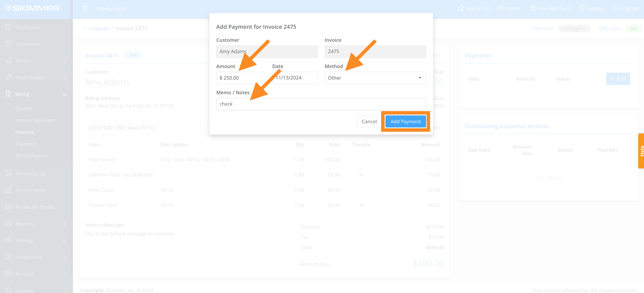Click the Account card icon
The height and width of the screenshot is (293, 644).
click(x=9, y=273)
